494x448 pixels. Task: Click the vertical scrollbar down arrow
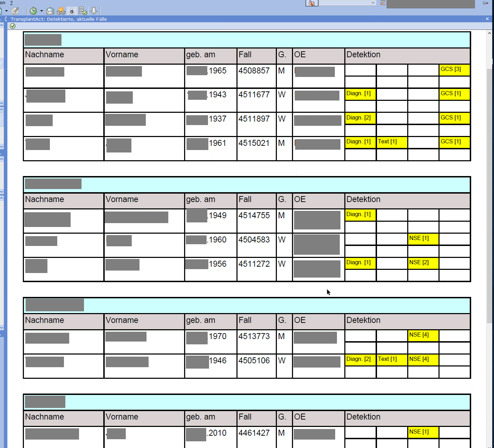[x=489, y=446]
